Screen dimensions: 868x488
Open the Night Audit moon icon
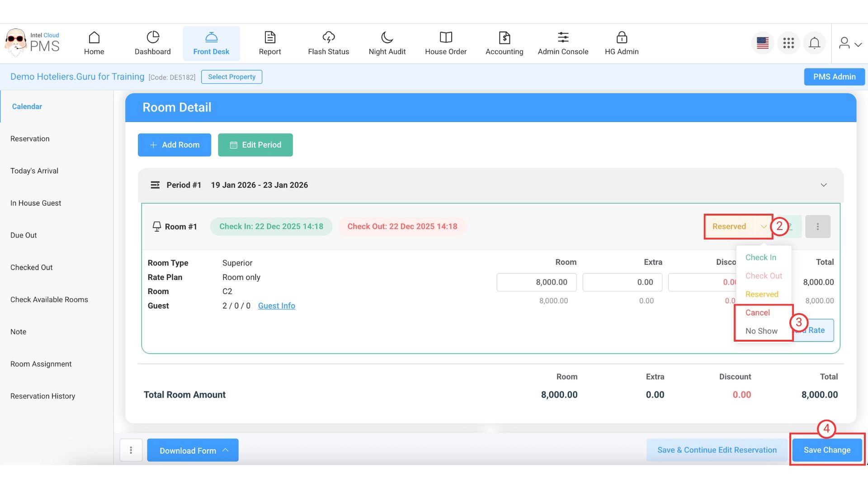click(x=387, y=38)
